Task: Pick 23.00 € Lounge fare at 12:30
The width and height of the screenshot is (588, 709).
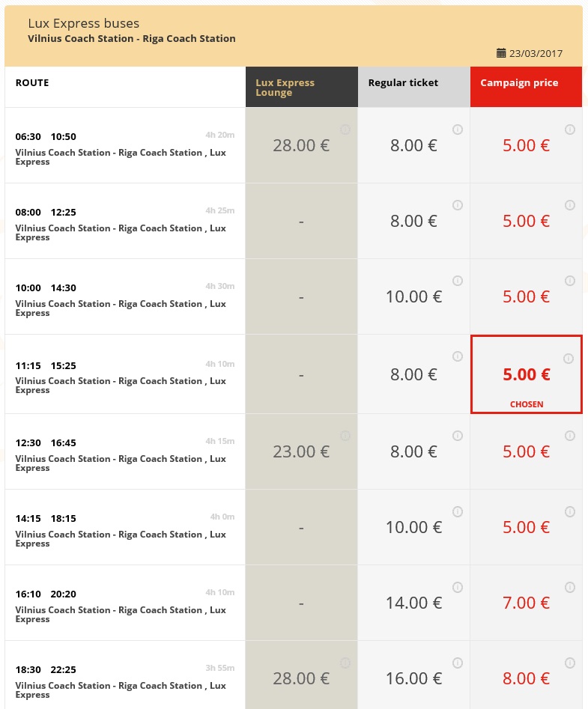Action: 301,451
